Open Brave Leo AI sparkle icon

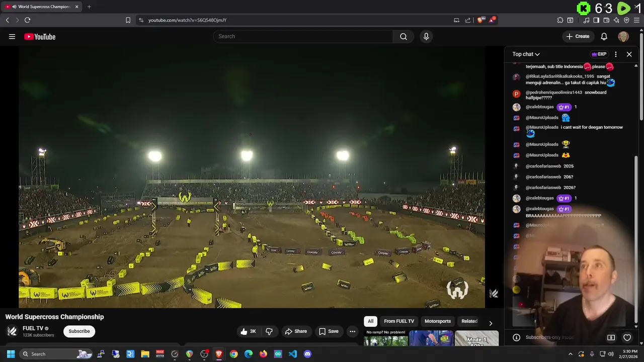616,20
